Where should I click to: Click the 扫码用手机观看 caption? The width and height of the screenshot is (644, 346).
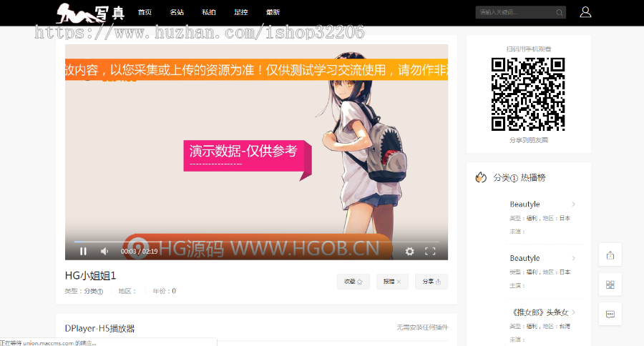coord(529,49)
